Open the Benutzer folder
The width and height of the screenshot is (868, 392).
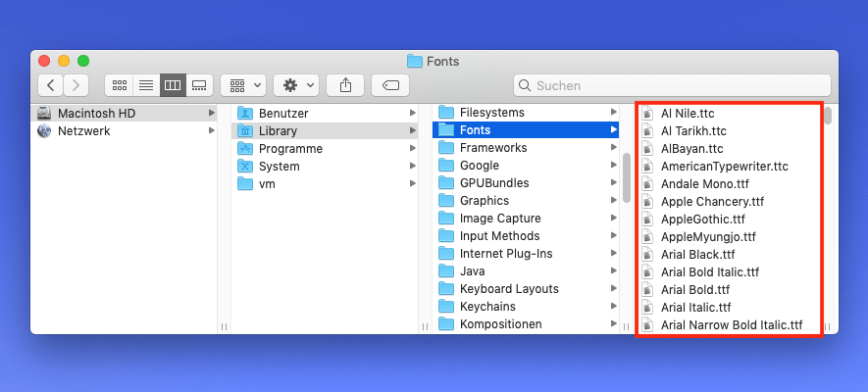[282, 113]
